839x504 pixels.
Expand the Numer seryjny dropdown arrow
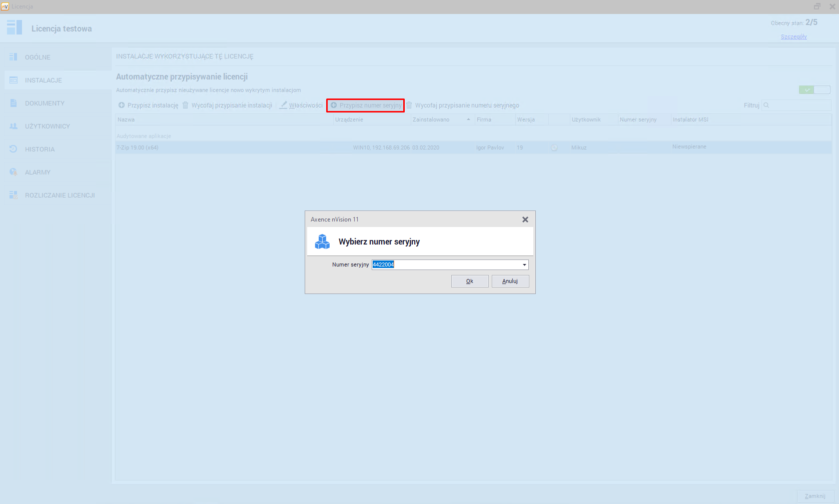point(524,265)
